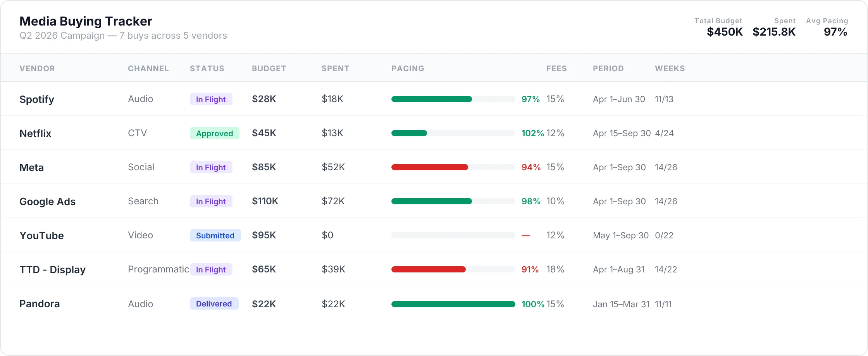Screen dimensions: 868x356
Task: Click Meta's In Flight status badge
Action: [211, 168]
